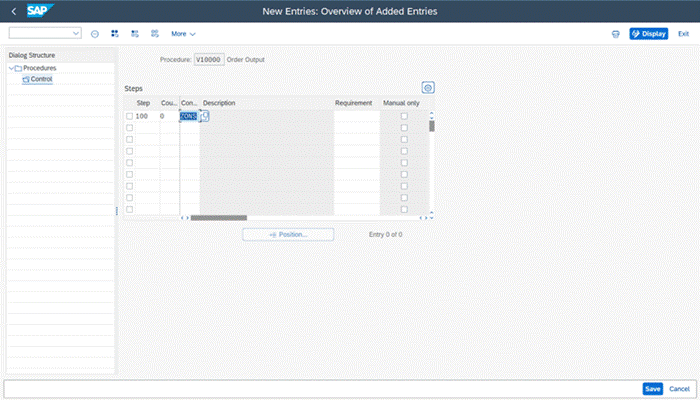Click the Select All toolbar icon

pos(114,33)
